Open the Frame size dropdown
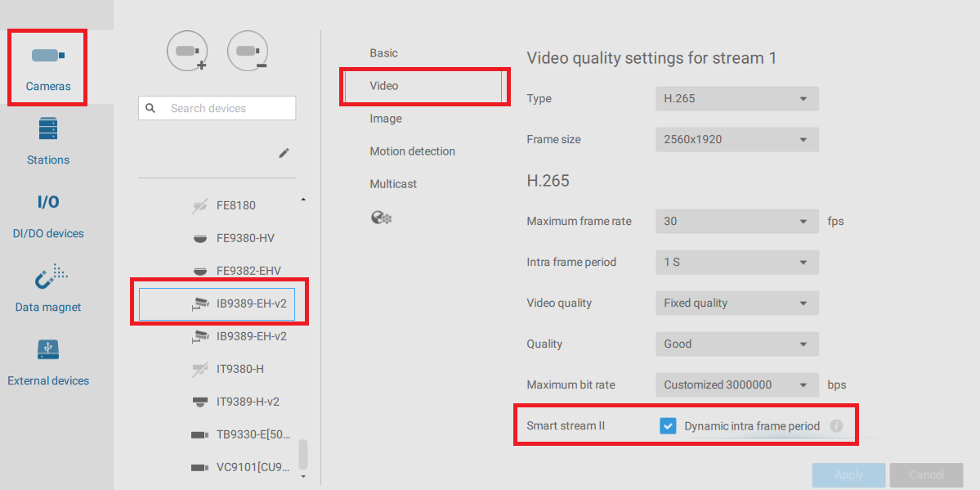The image size is (980, 490). [736, 140]
